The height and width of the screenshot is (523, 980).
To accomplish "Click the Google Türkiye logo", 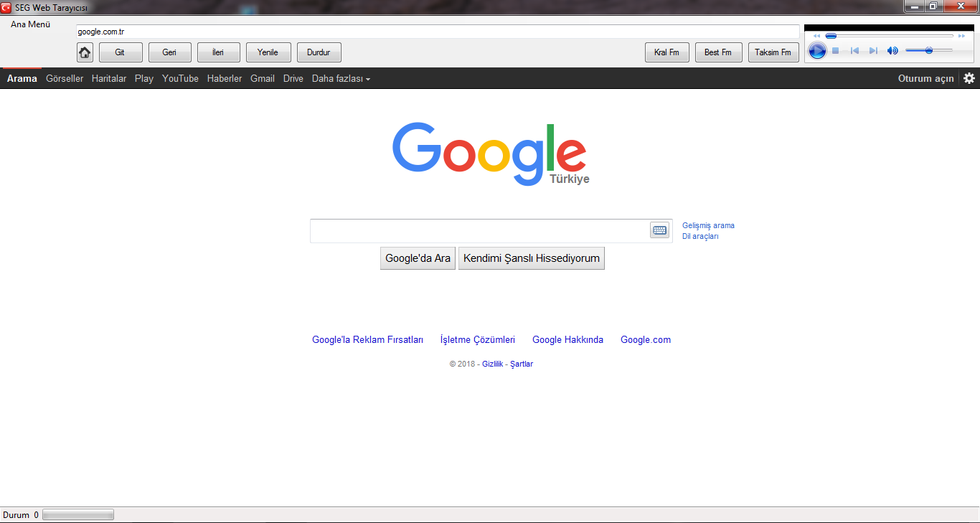I will 490,154.
